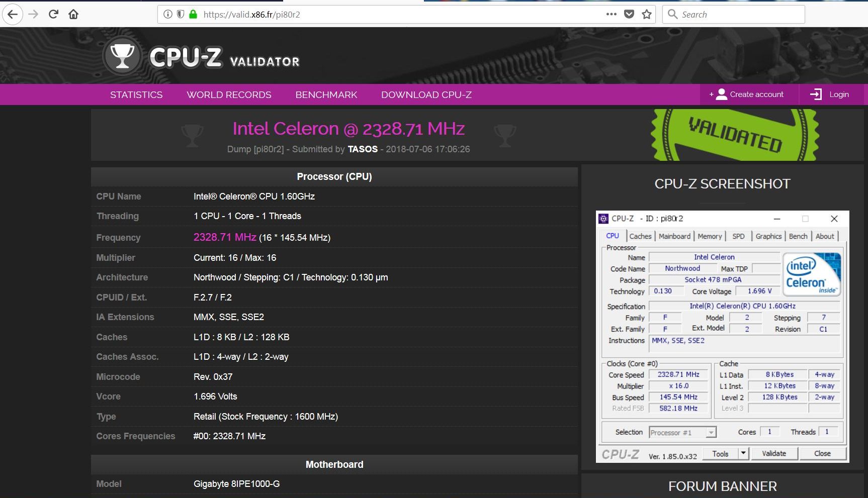Save page to Pocket icon
The image size is (868, 498).
point(629,14)
